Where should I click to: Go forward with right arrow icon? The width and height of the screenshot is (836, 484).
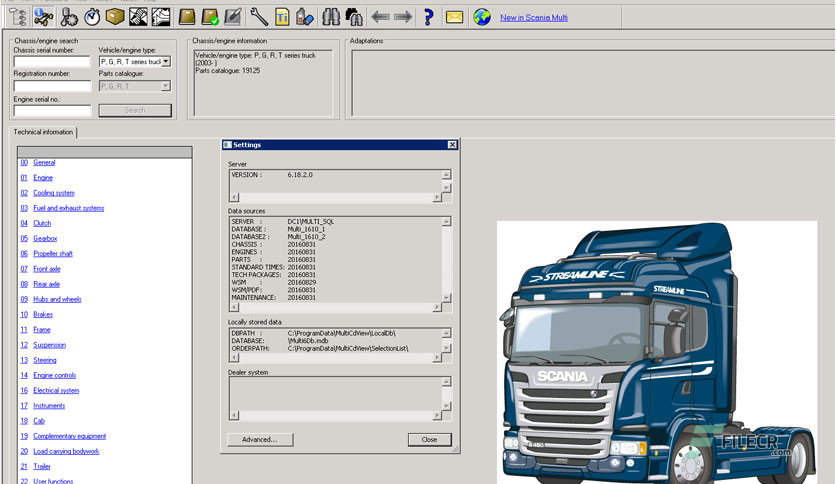coord(403,17)
